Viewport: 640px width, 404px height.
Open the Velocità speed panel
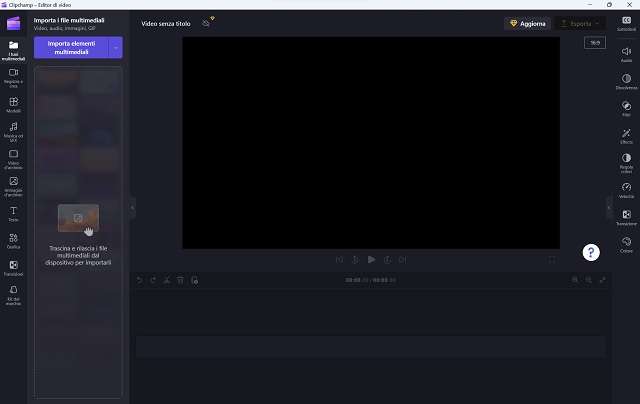pyautogui.click(x=626, y=189)
